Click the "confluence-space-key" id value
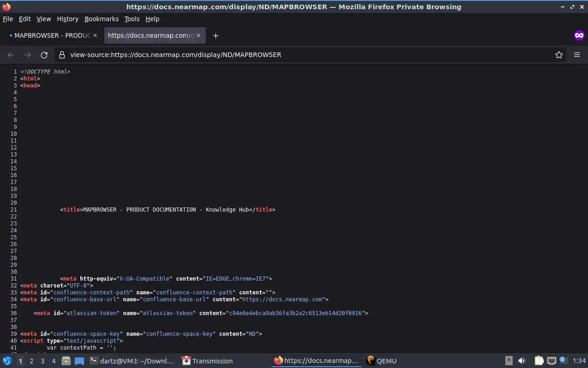The height and width of the screenshot is (368, 588). (86, 334)
